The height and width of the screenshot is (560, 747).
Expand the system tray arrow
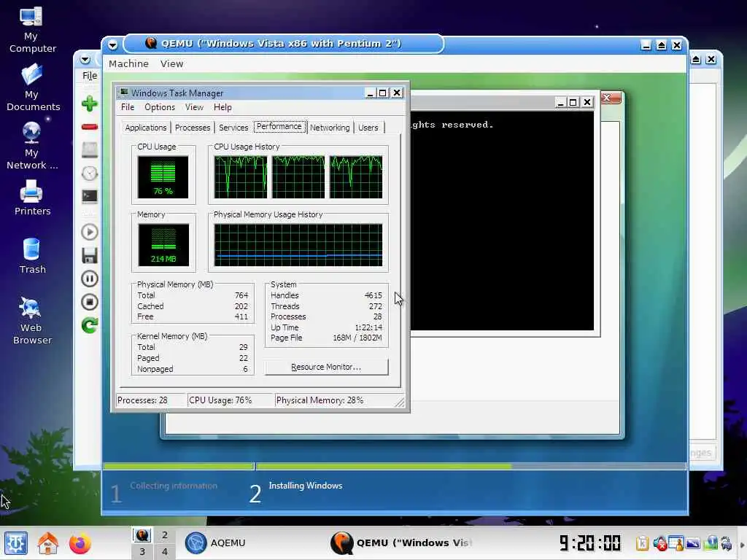tap(742, 545)
